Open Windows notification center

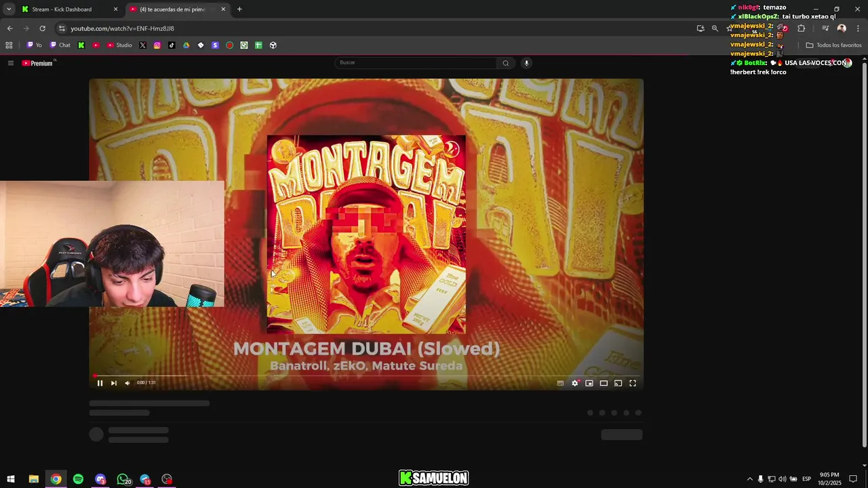tap(853, 479)
